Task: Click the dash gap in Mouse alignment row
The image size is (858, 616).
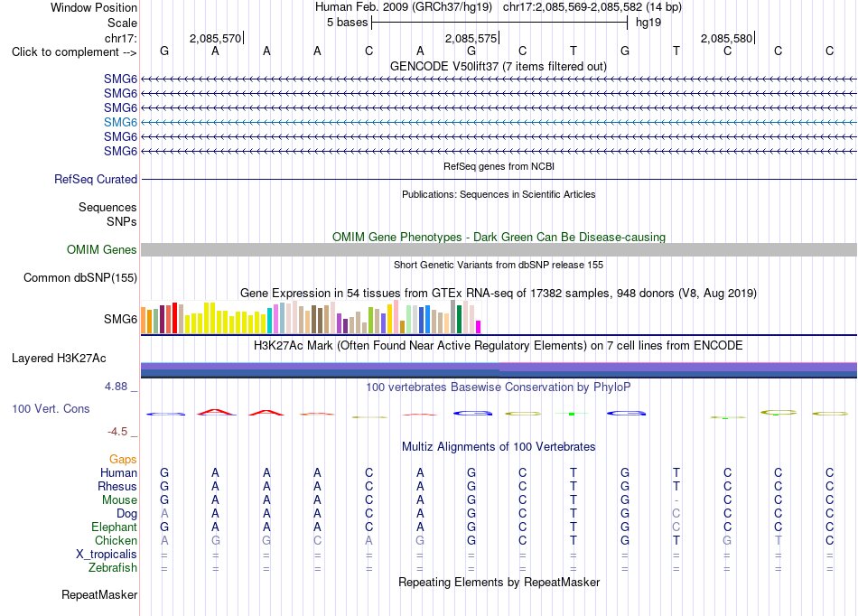Action: (676, 500)
